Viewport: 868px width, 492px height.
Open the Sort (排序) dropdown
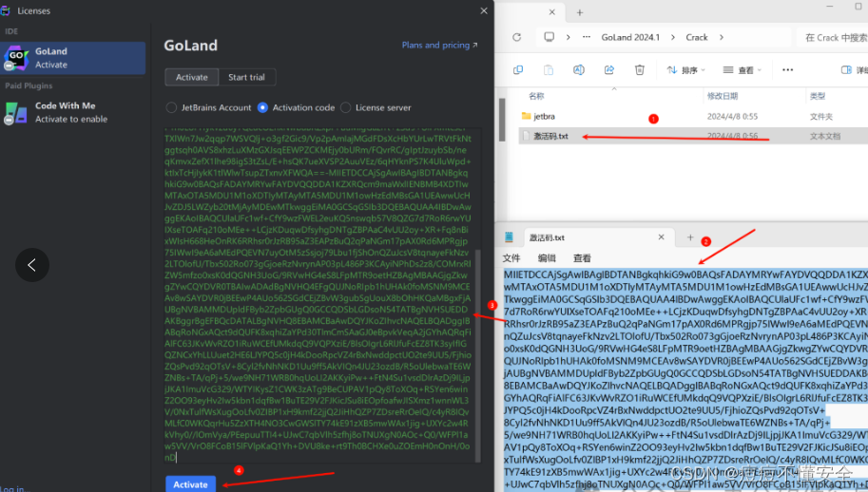click(x=685, y=69)
